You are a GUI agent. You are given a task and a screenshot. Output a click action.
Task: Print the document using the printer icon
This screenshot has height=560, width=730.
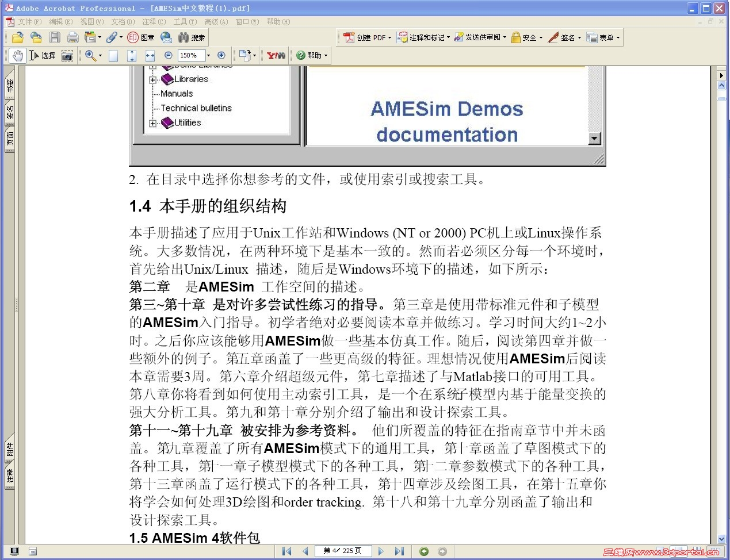pos(73,37)
